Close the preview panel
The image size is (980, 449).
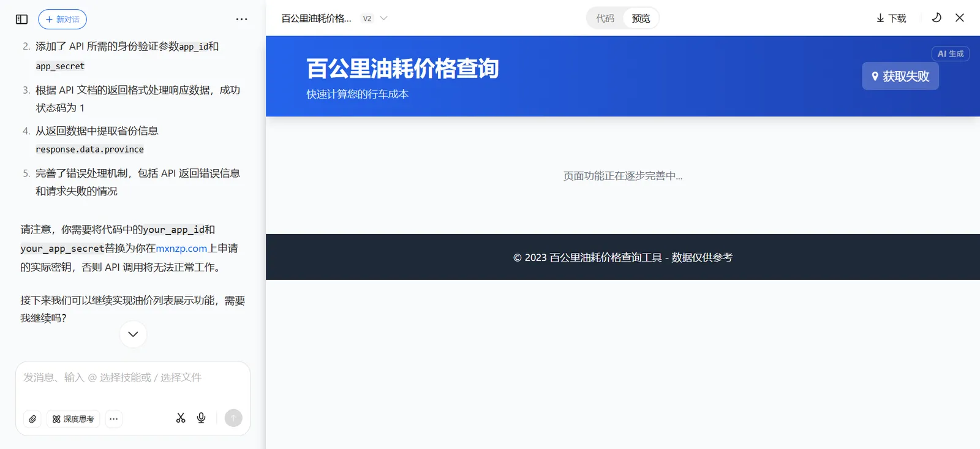[960, 18]
